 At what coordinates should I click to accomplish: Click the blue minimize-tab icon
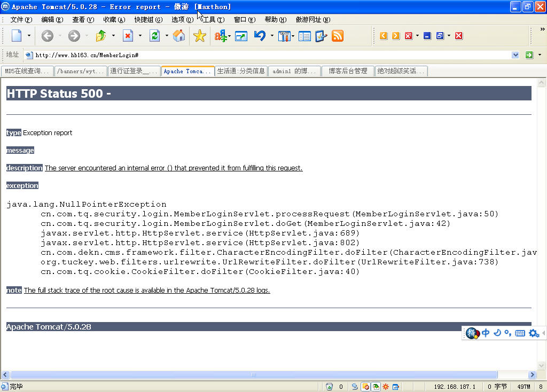(x=427, y=36)
